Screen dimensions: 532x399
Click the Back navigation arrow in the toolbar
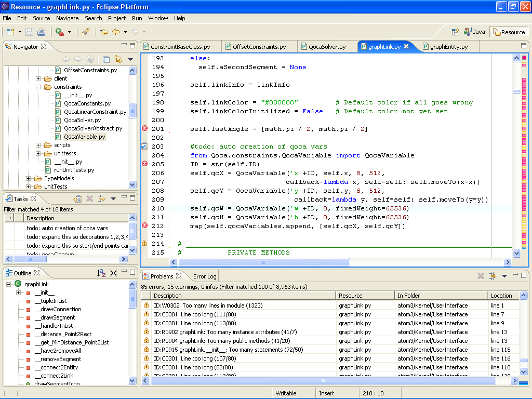click(116, 32)
